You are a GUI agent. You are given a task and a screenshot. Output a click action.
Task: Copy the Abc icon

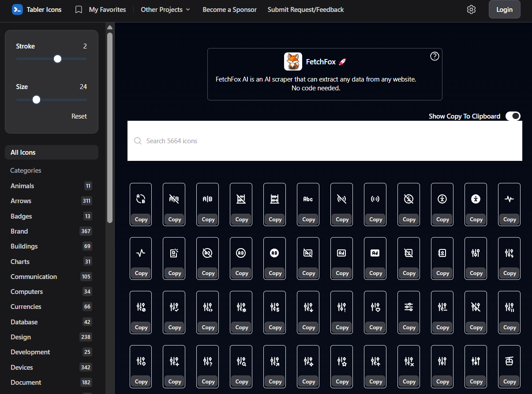pos(308,219)
